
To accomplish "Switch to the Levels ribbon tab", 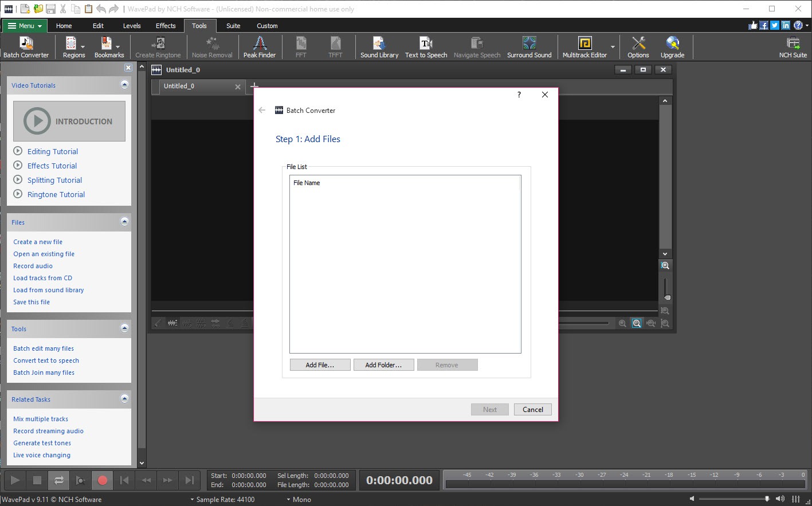I will (x=132, y=26).
